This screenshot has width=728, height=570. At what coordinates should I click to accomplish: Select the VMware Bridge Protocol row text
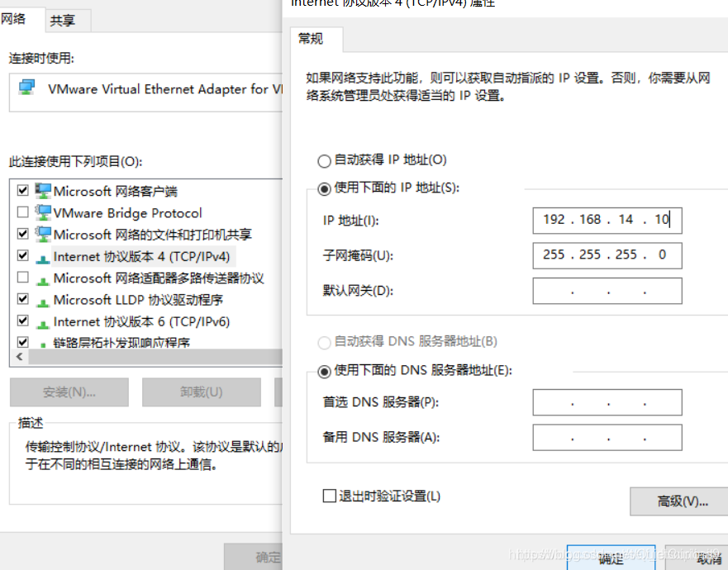point(128,213)
